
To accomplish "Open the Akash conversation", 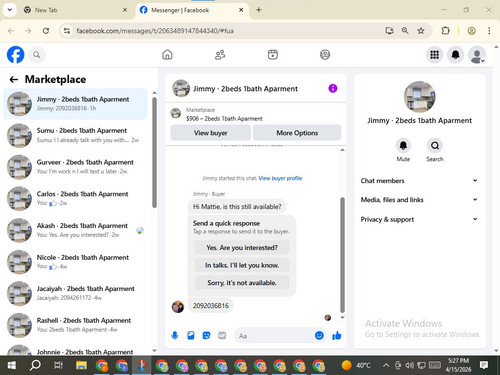I will (75, 230).
